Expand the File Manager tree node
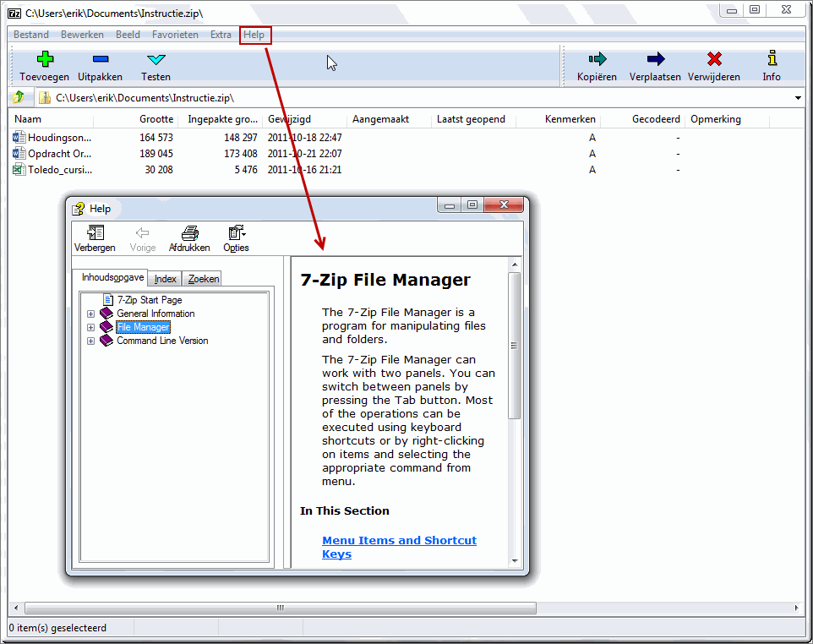Image resolution: width=813 pixels, height=644 pixels. (90, 327)
